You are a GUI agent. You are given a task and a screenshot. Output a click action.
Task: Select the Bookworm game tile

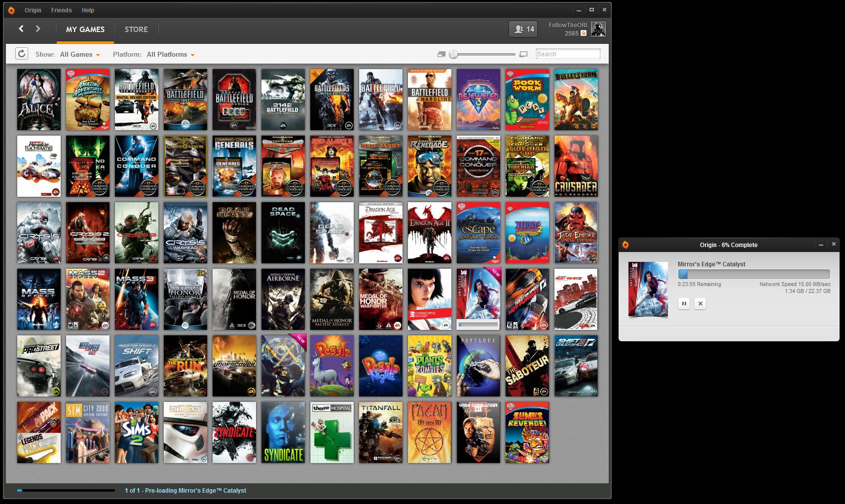tap(527, 100)
